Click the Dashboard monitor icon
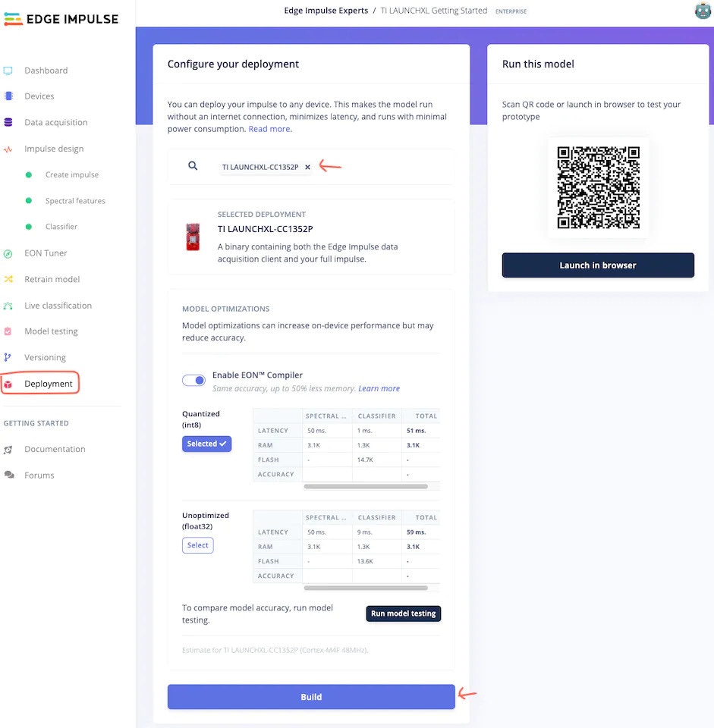 (x=8, y=71)
